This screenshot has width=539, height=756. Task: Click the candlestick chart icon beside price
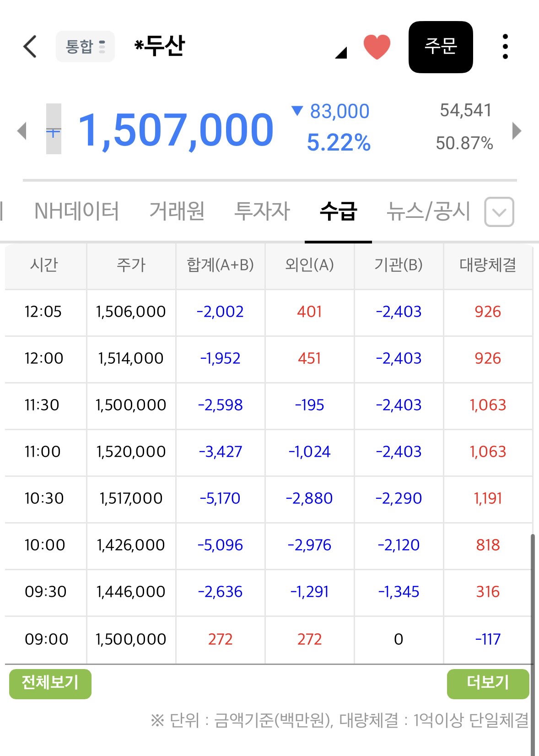click(x=54, y=129)
